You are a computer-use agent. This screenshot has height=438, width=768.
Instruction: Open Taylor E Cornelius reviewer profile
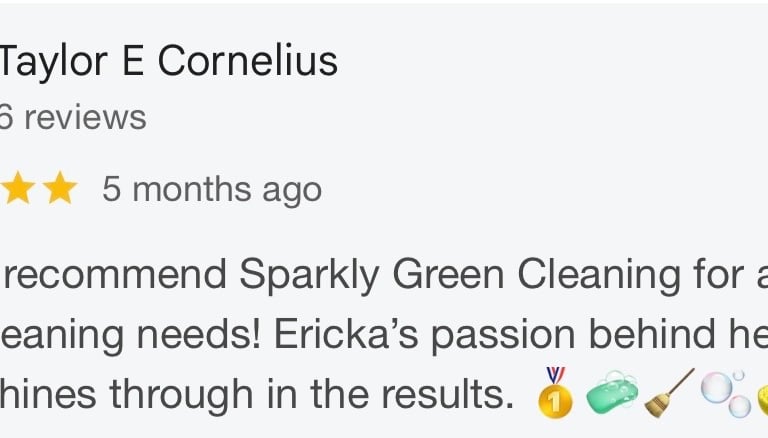[168, 61]
